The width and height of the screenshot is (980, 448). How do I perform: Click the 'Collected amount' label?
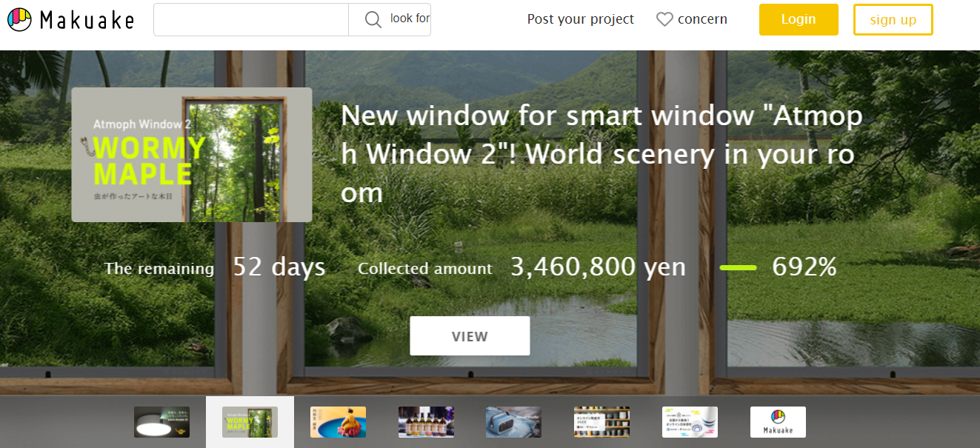coord(425,269)
